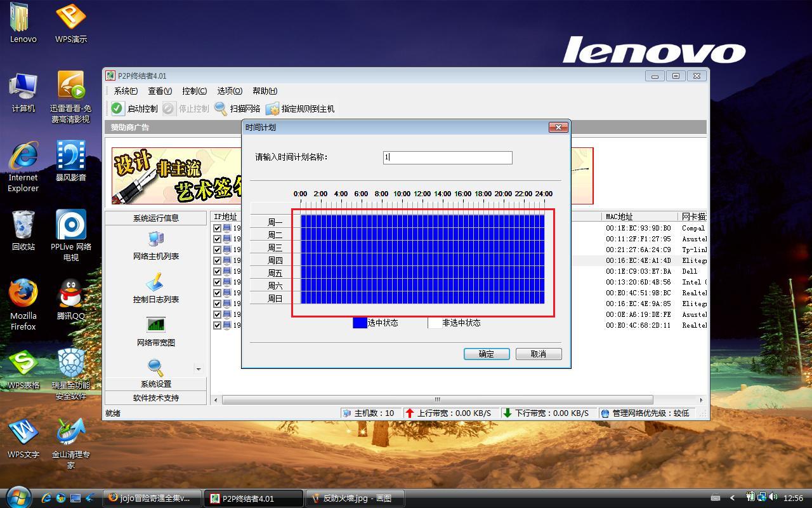Click the 扫描网络 scan network icon
812x508 pixels.
click(x=221, y=109)
